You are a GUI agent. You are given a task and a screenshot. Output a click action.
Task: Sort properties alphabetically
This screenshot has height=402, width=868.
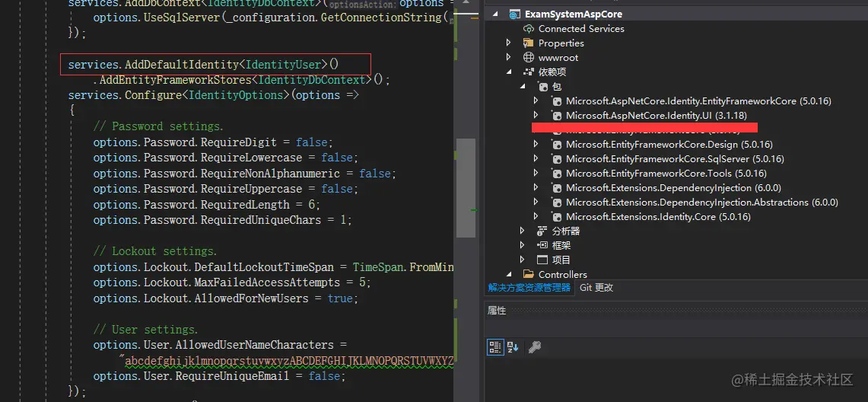pyautogui.click(x=513, y=347)
